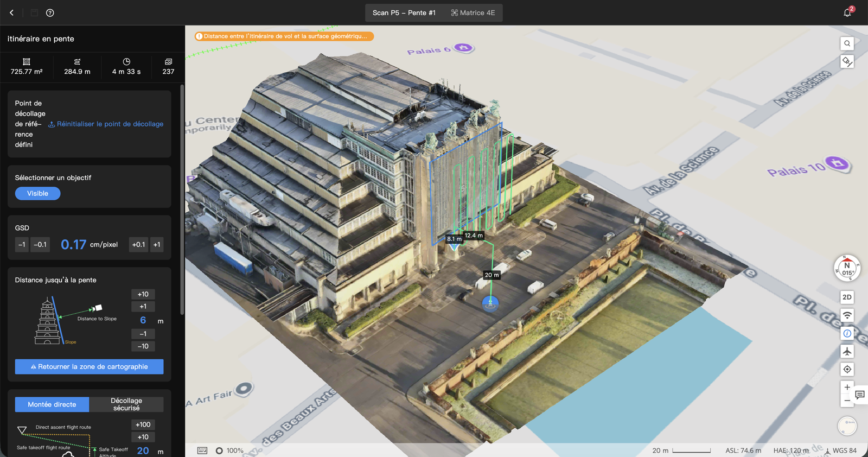The image size is (868, 457).
Task: Click the keyboard icon in the status bar
Action: point(202,450)
